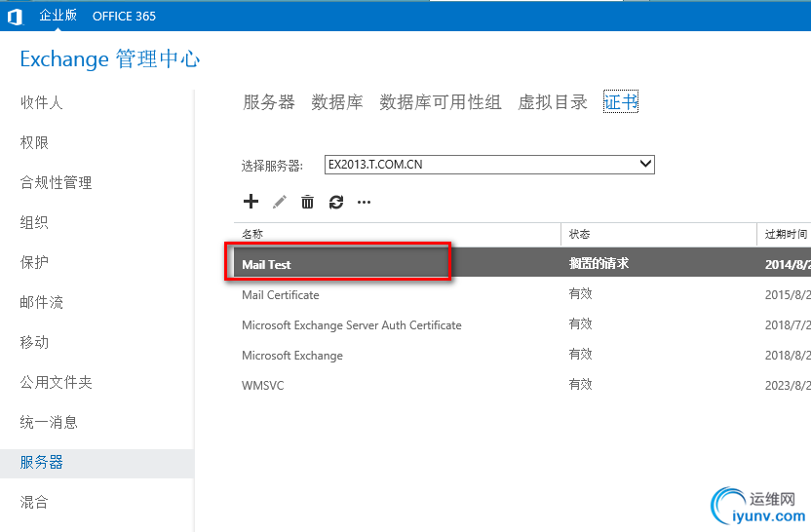Open the 虚拟目录 tab
The height and width of the screenshot is (532, 811).
[x=553, y=102]
